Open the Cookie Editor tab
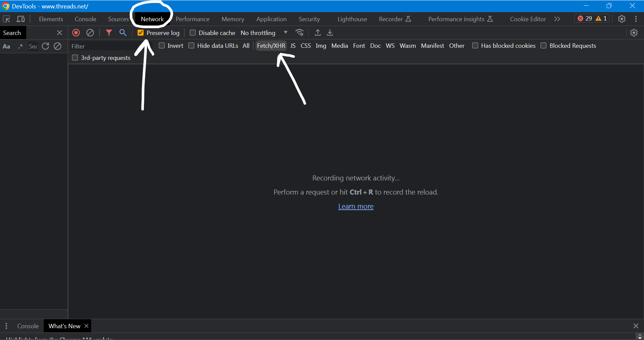The height and width of the screenshot is (340, 644). (x=528, y=19)
